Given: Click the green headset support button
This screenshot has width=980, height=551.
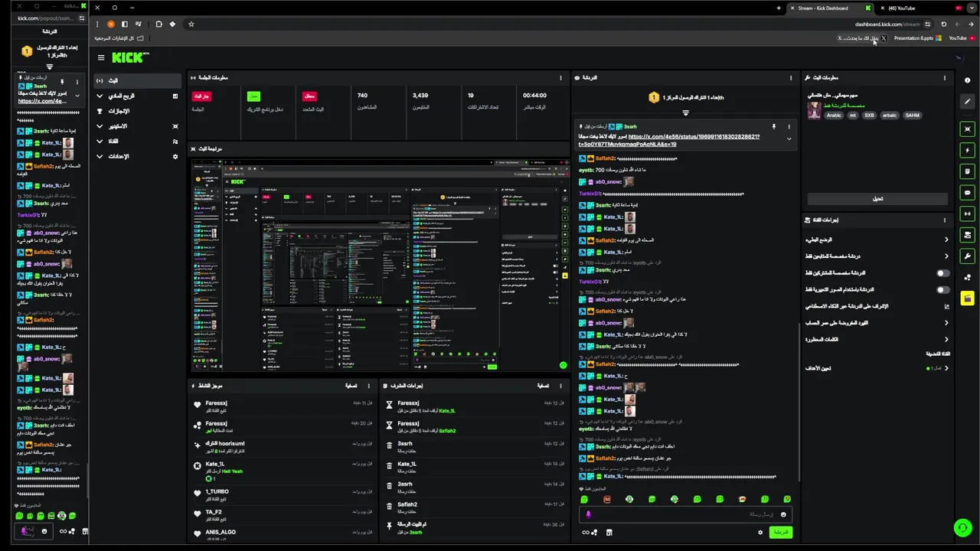Looking at the screenshot, I should [x=962, y=527].
